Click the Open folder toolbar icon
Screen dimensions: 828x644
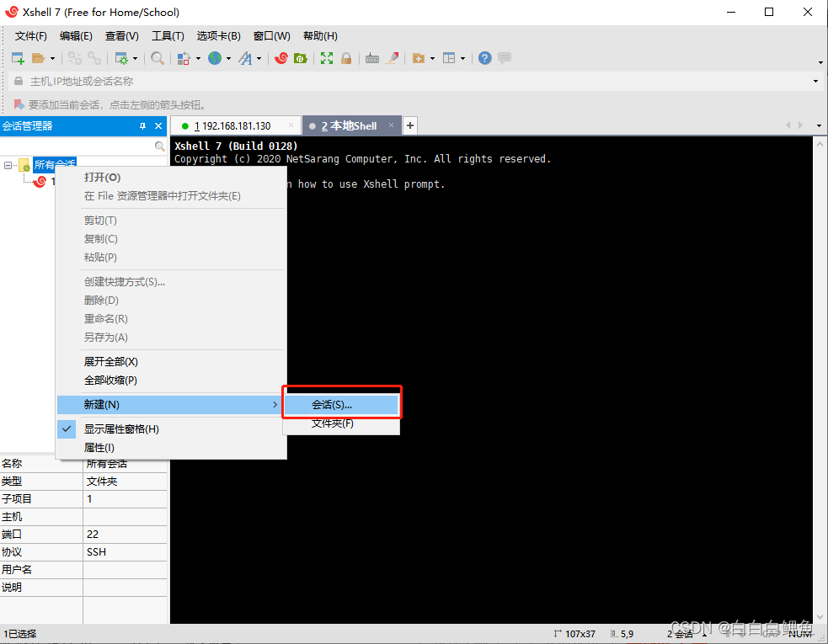point(38,58)
